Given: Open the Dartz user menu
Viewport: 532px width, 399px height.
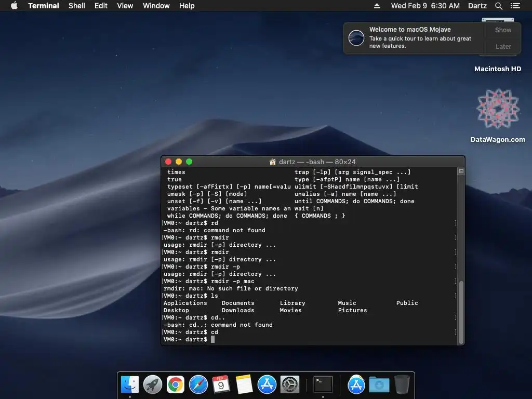Looking at the screenshot, I should pos(477,6).
